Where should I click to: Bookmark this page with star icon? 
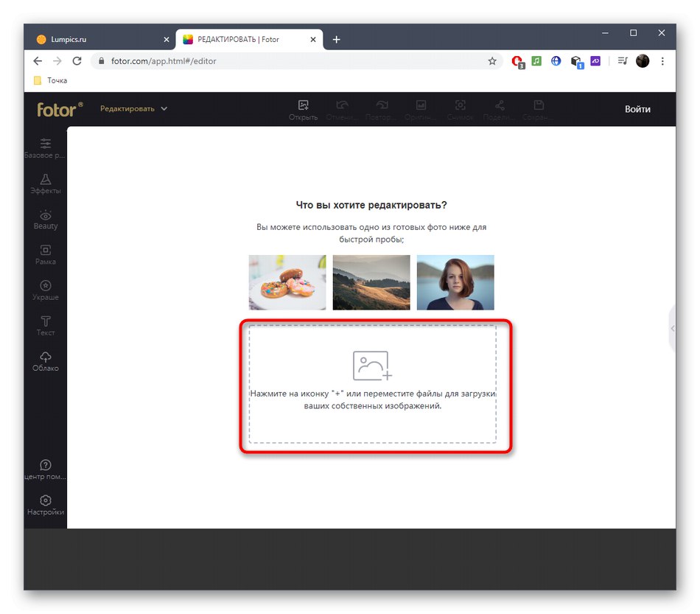point(492,61)
